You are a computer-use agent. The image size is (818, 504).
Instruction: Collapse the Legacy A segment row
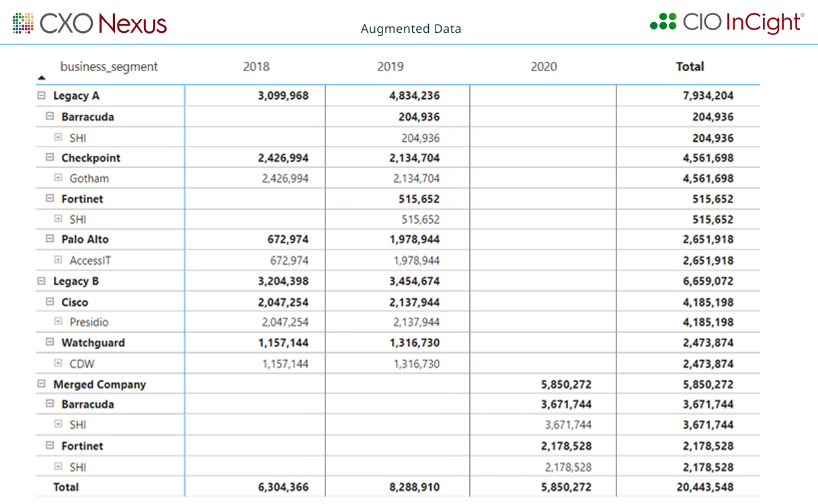tap(42, 96)
